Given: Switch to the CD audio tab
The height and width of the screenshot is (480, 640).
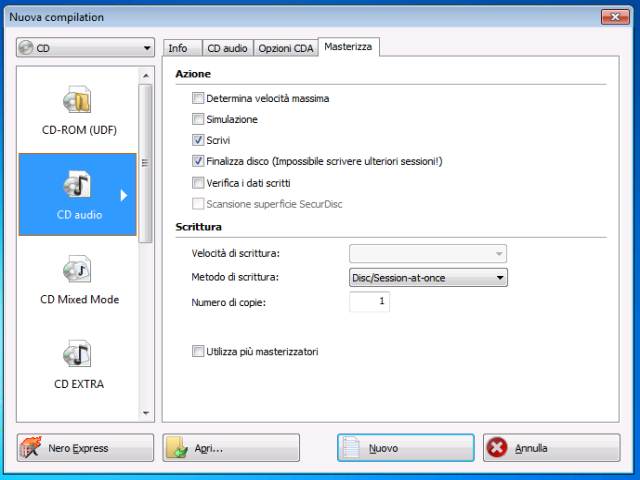Looking at the screenshot, I should point(227,48).
